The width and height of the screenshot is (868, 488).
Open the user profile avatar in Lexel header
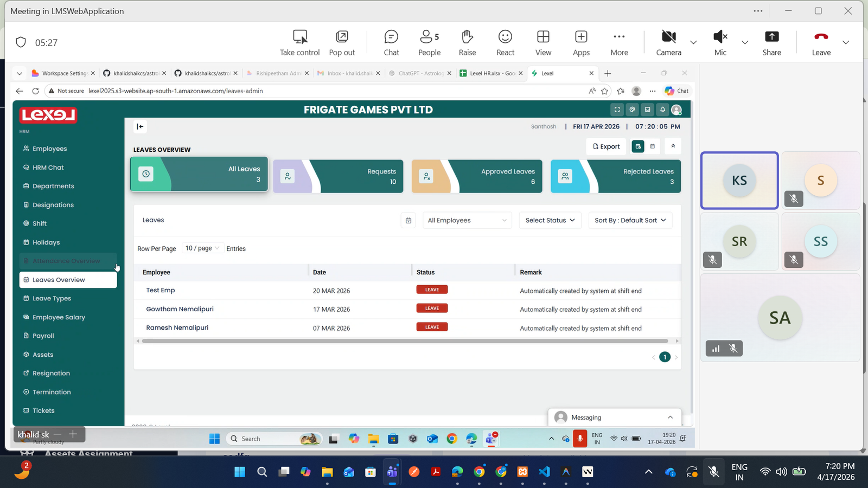676,110
